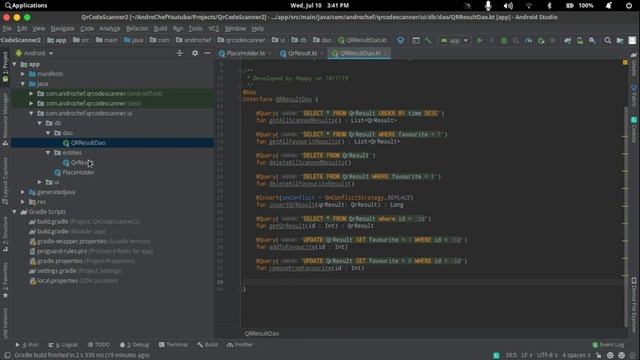The width and height of the screenshot is (640, 360).
Task: Click the notification bell in the top bar
Action: pos(609,6)
